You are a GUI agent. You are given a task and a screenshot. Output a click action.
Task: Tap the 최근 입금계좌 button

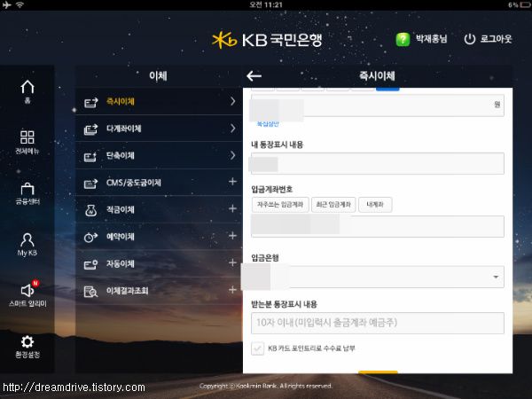[x=333, y=205]
